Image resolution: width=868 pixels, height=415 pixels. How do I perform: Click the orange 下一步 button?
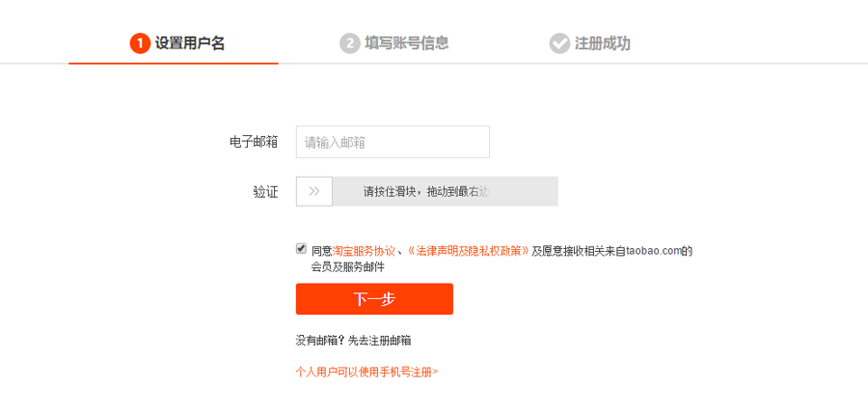pyautogui.click(x=375, y=299)
